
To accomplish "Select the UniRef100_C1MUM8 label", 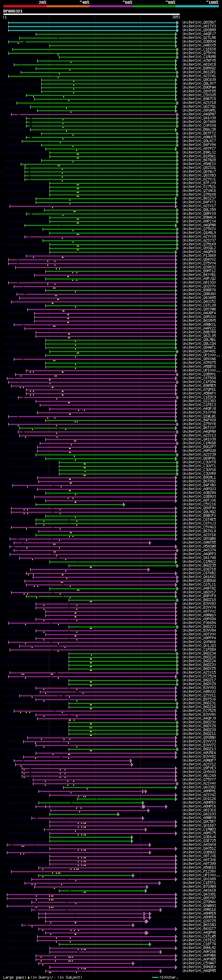I will pyautogui.click(x=199, y=57).
